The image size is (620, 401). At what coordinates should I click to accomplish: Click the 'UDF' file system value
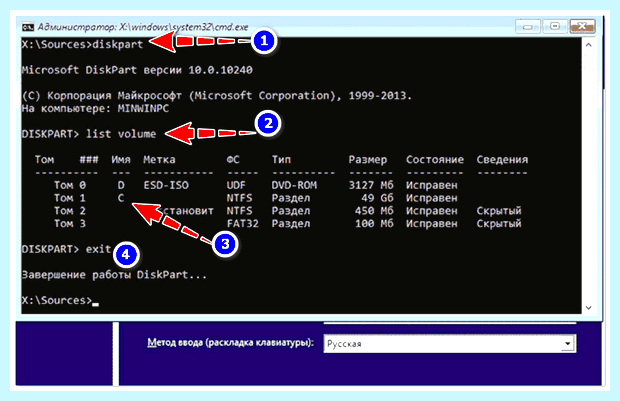pyautogui.click(x=236, y=185)
